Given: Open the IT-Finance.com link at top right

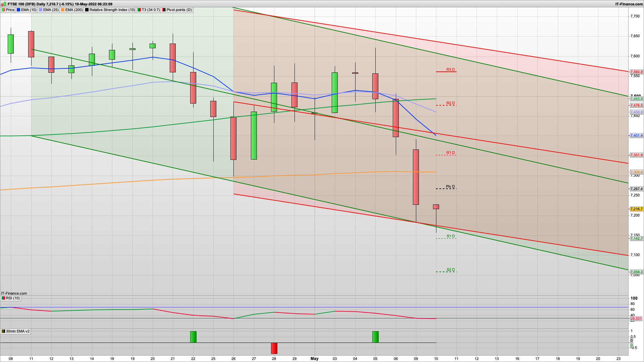Looking at the screenshot, I should (x=629, y=4).
